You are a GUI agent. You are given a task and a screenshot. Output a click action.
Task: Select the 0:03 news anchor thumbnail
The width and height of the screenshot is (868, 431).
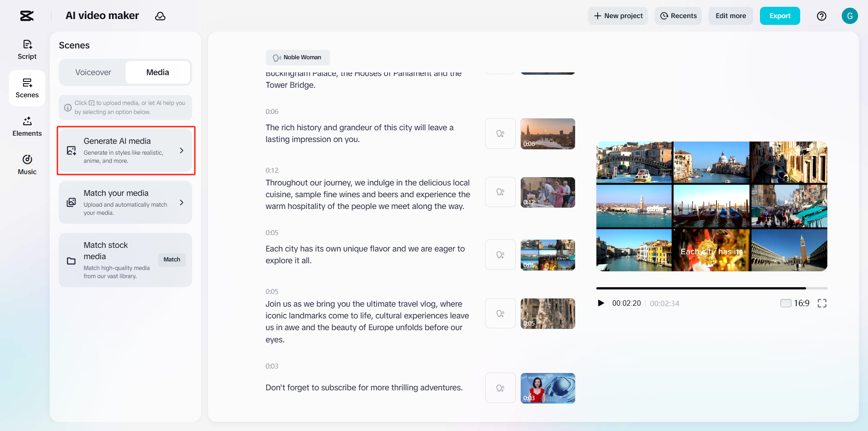click(548, 388)
